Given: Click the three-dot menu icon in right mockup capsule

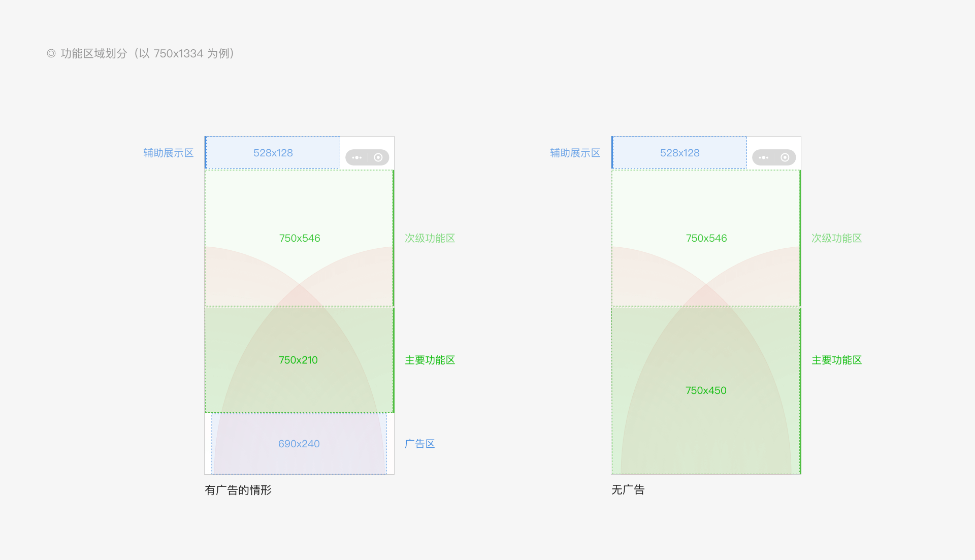Looking at the screenshot, I should click(764, 157).
